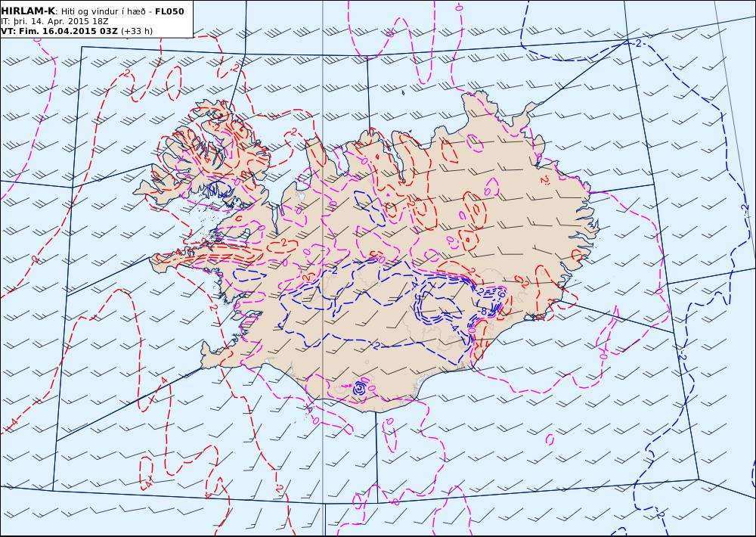Screen dimensions: 756x537
Task: Click the FL050 flight level label
Action: point(169,11)
